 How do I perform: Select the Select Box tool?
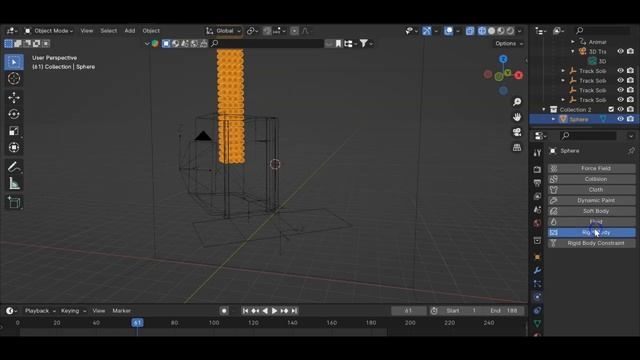(14, 62)
